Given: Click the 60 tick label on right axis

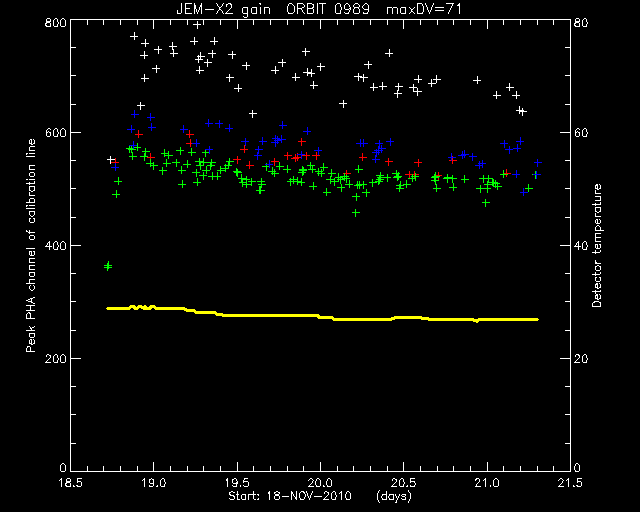Looking at the screenshot, I should (x=581, y=133).
